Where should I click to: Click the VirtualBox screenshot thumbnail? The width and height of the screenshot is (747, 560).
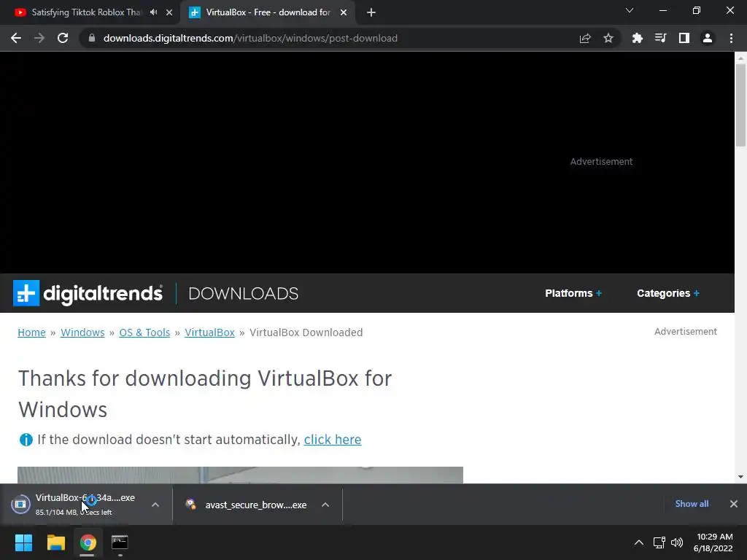(240, 475)
